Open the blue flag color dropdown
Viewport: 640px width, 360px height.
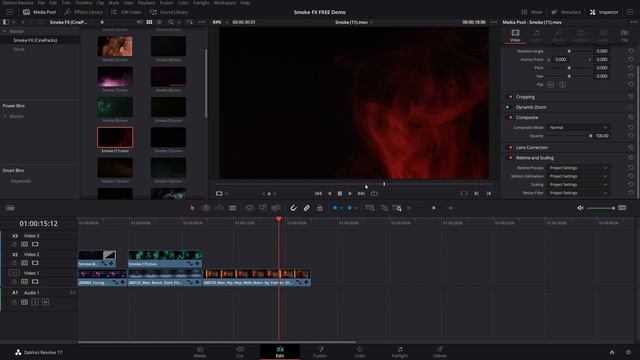[x=341, y=208]
